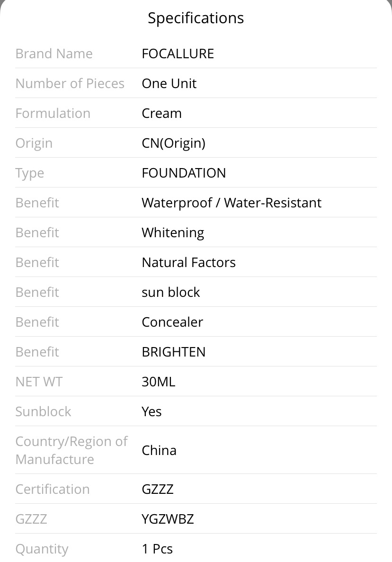392x562 pixels.
Task: Select the Whitening benefit value
Action: 173,233
